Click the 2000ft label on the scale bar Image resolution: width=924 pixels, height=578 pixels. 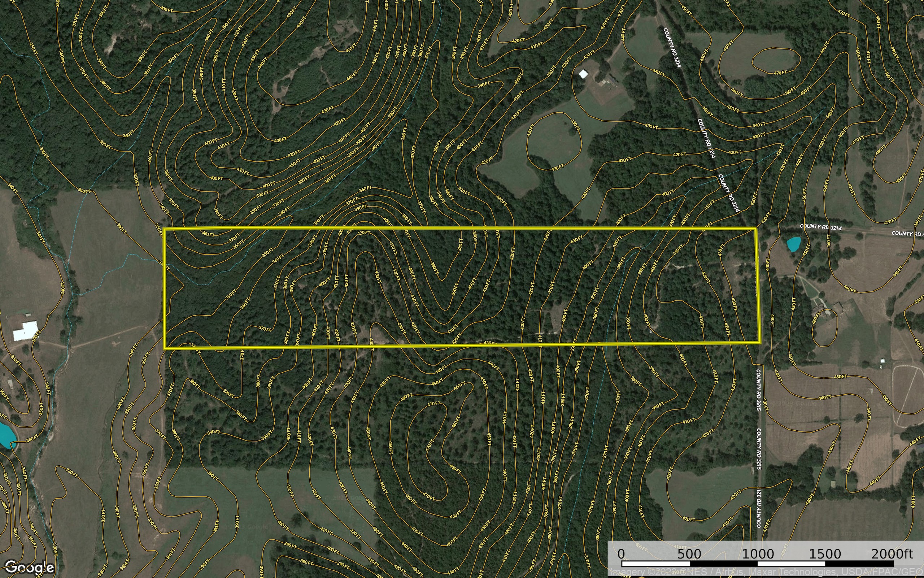(x=892, y=554)
